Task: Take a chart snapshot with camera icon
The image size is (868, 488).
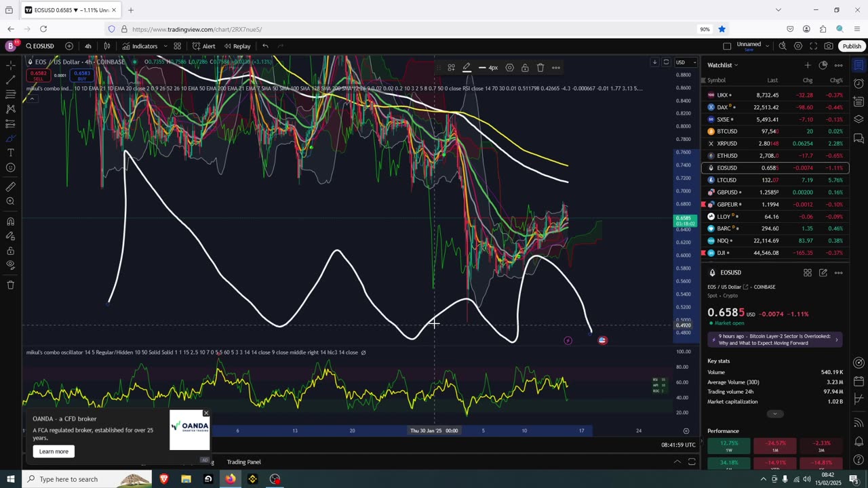Action: [x=829, y=46]
